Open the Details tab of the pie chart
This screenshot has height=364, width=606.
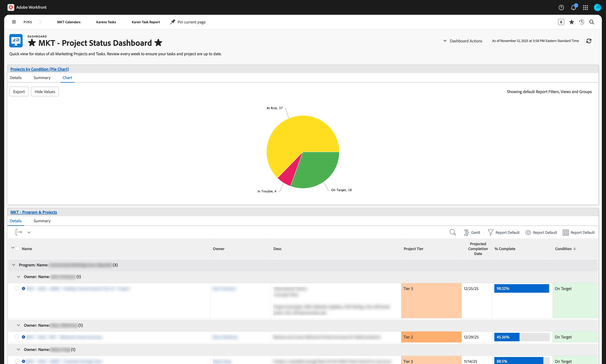click(16, 78)
